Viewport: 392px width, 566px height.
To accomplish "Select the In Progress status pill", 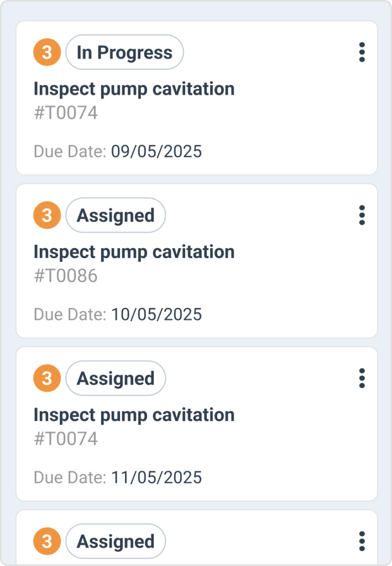I will pos(124,52).
